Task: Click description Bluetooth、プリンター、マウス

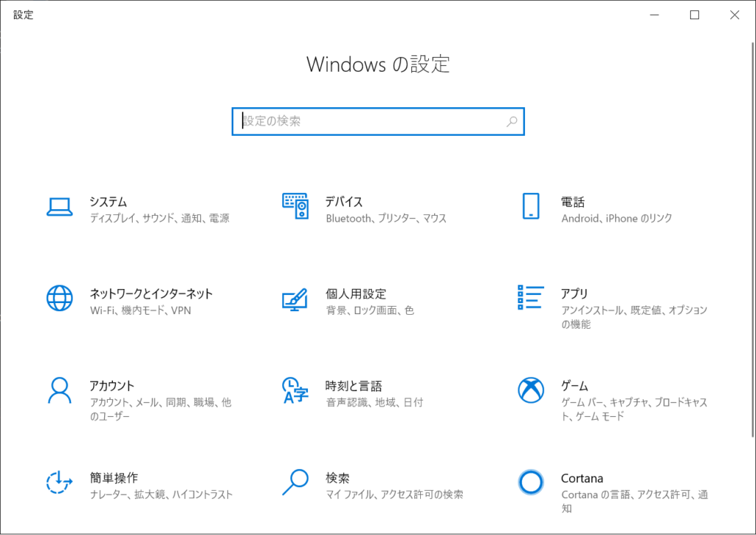Action: click(x=386, y=218)
